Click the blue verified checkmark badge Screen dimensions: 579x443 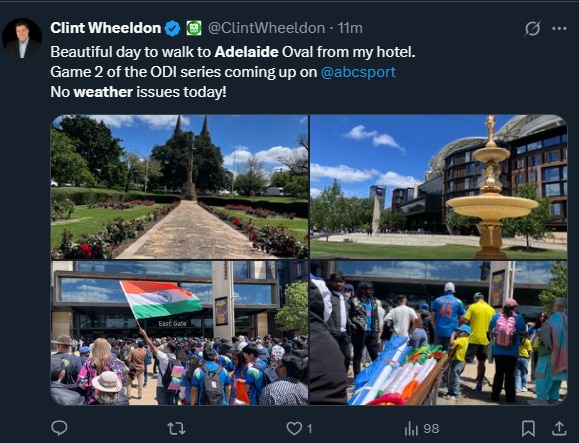tap(172, 28)
